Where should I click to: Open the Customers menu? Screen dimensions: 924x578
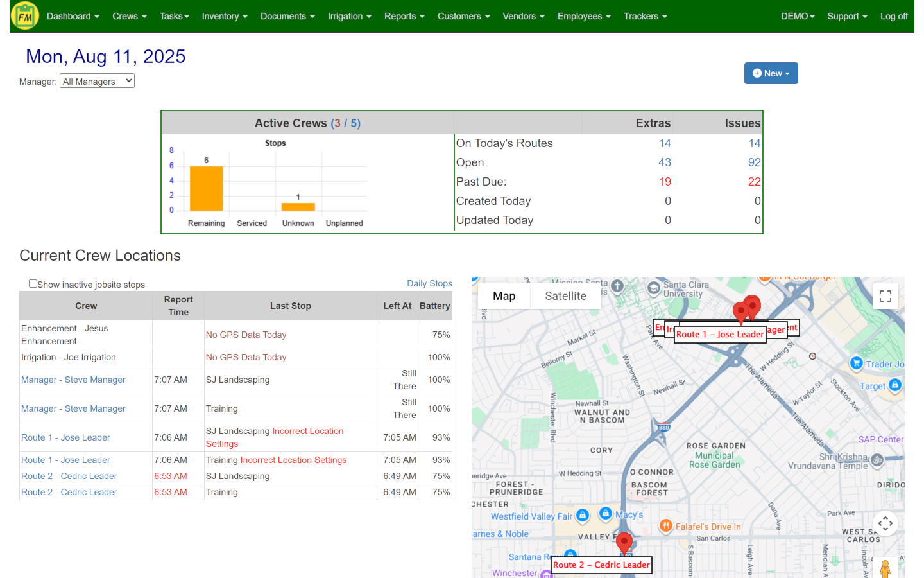463,16
